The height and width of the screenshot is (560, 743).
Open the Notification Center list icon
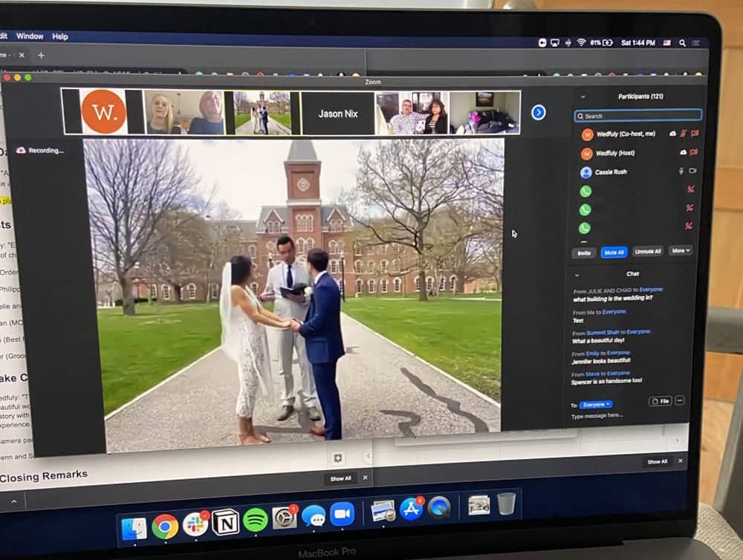pos(696,43)
